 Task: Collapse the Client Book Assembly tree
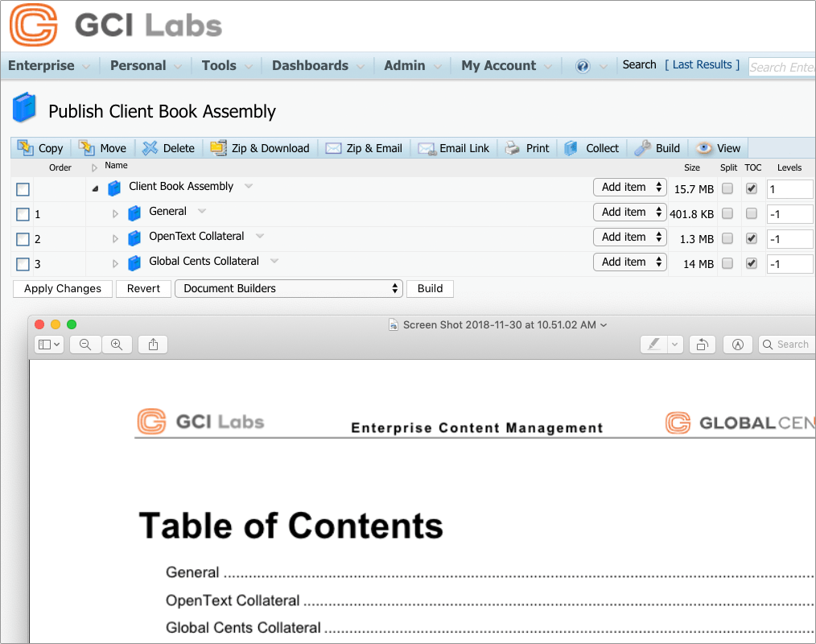(x=95, y=188)
